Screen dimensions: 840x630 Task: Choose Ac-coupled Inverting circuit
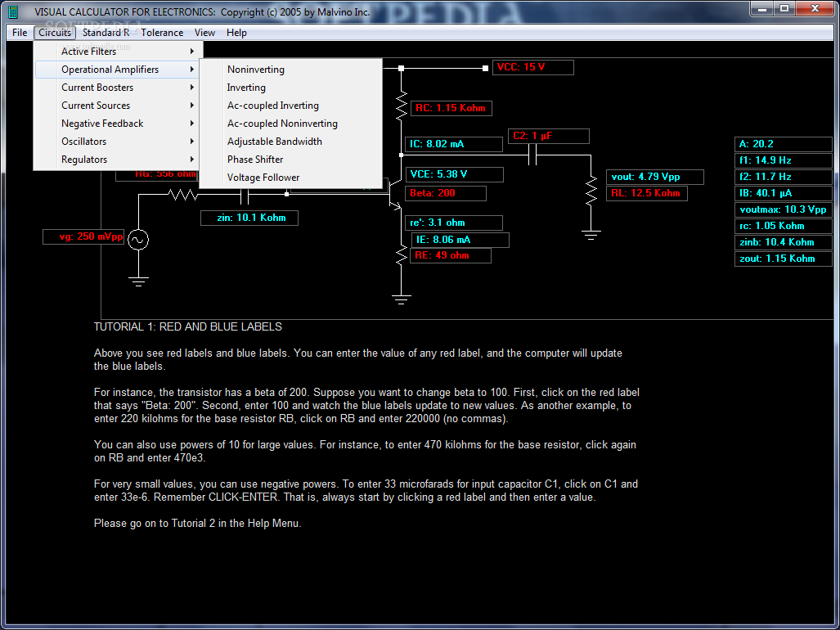291,106
